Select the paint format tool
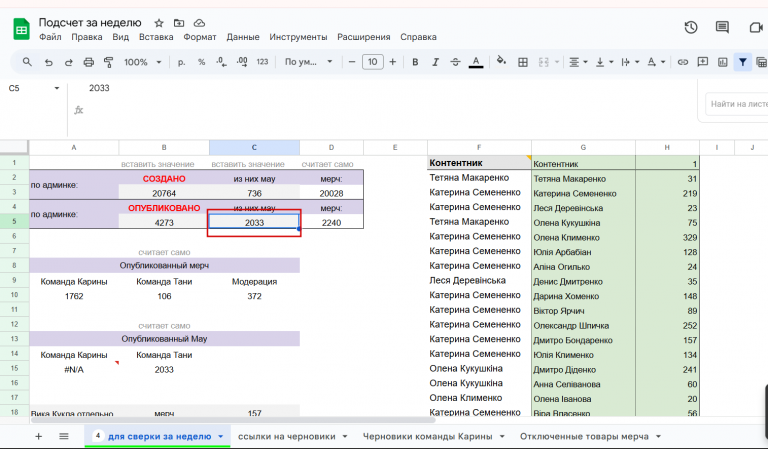Image resolution: width=768 pixels, height=449 pixels. (x=109, y=62)
